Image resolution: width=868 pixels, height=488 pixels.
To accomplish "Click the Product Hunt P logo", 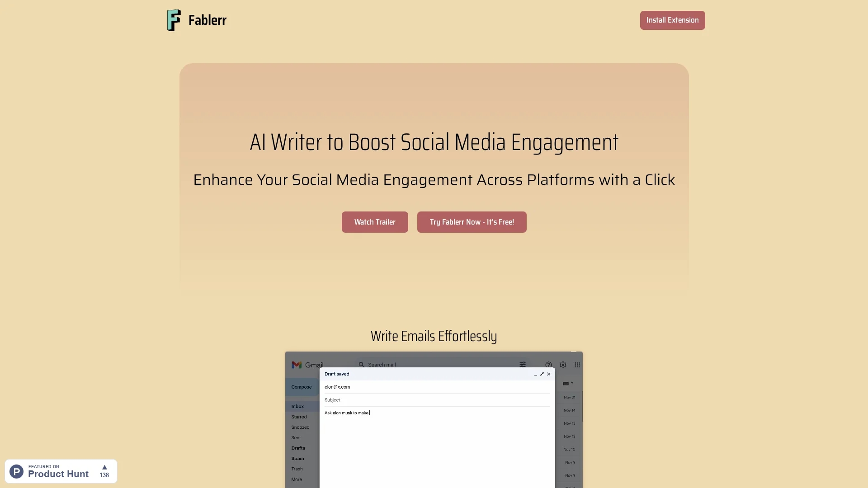I will [17, 471].
